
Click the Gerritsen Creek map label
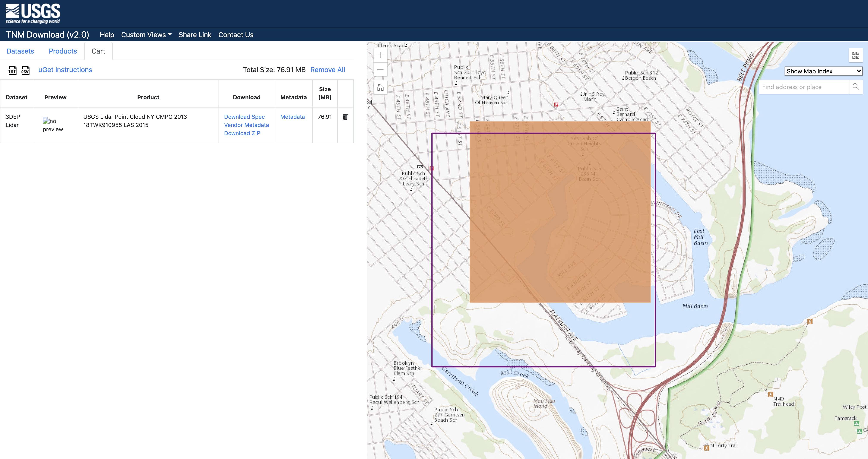(x=460, y=381)
